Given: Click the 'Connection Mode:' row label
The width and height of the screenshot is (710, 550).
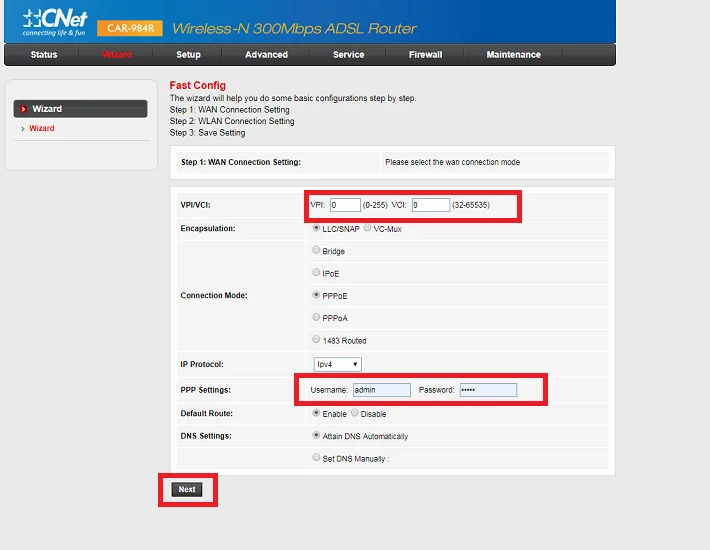Looking at the screenshot, I should 214,296.
